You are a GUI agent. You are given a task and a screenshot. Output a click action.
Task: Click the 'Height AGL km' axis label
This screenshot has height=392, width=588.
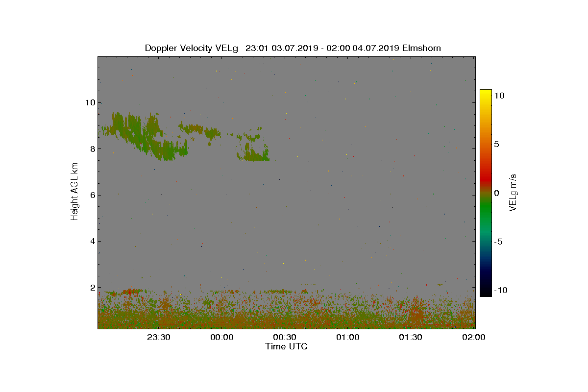click(x=75, y=191)
